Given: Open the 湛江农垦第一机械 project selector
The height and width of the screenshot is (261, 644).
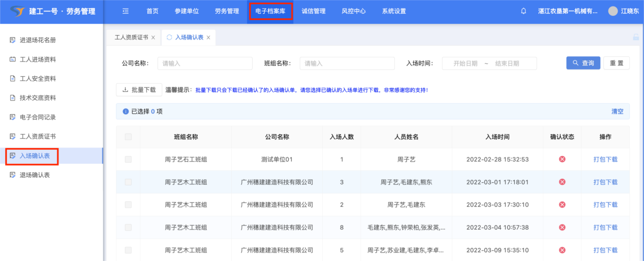Looking at the screenshot, I should [x=567, y=11].
